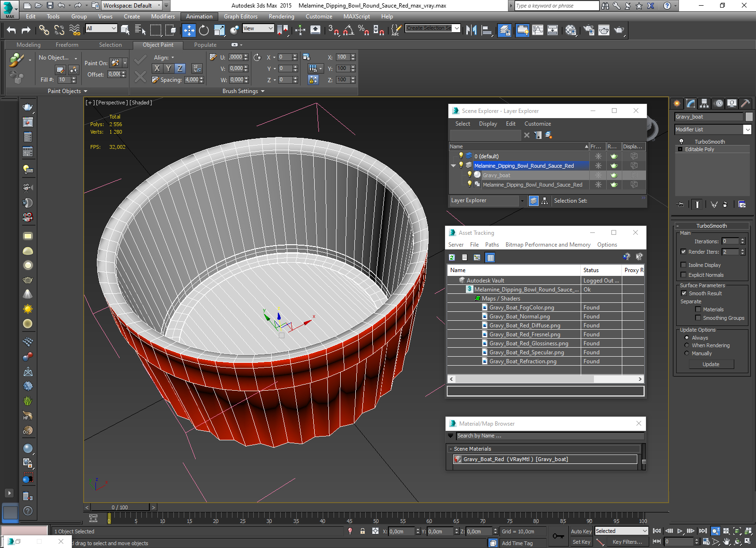Select the When Rendering radio option
756x548 pixels.
click(687, 345)
